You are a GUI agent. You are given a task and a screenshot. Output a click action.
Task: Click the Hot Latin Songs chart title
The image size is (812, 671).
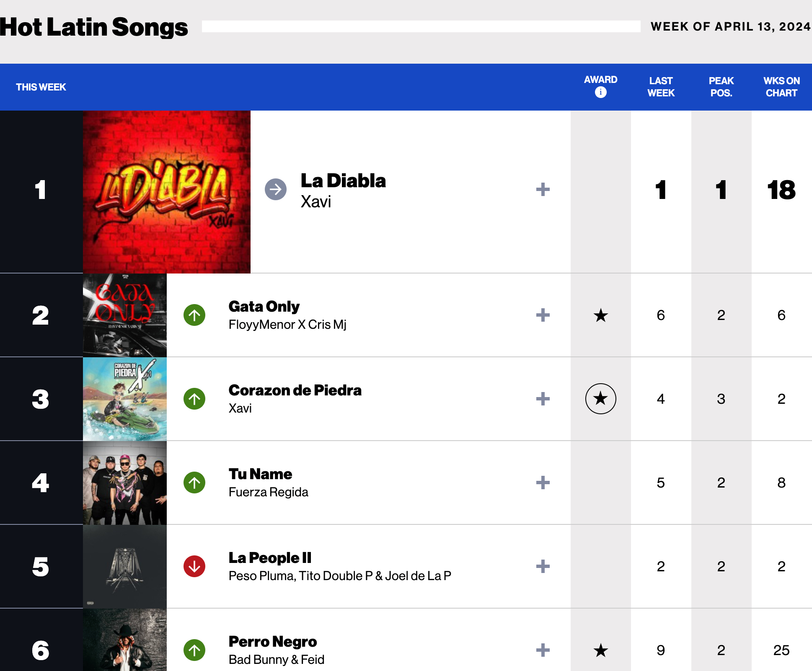[x=94, y=27]
